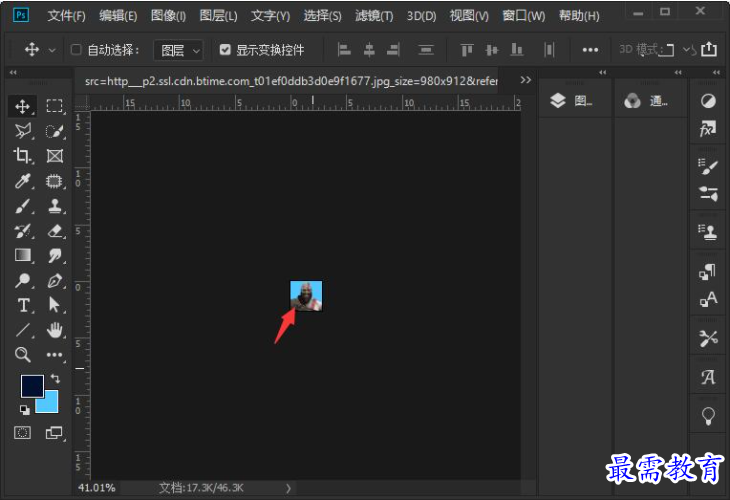
Task: Align top edges button
Action: tap(467, 49)
